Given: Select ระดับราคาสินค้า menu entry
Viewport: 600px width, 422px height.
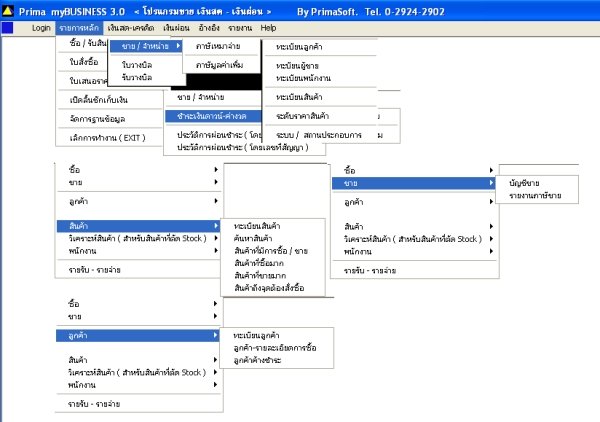Looking at the screenshot, I should 302,116.
